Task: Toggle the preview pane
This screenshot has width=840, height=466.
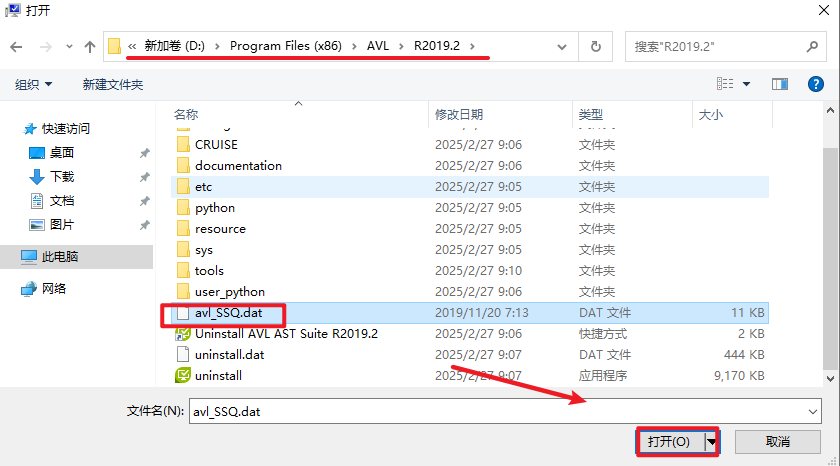Action: [x=779, y=84]
